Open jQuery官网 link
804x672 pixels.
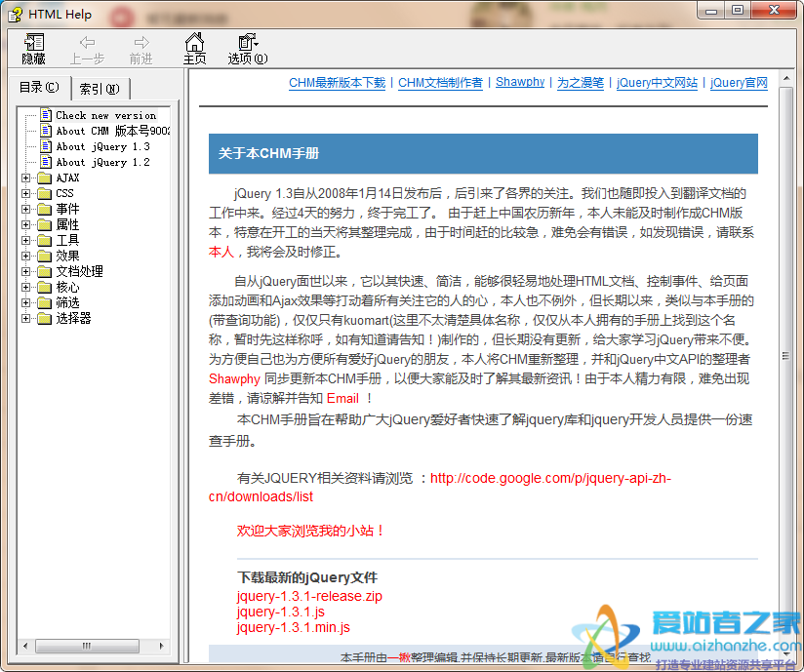click(739, 83)
